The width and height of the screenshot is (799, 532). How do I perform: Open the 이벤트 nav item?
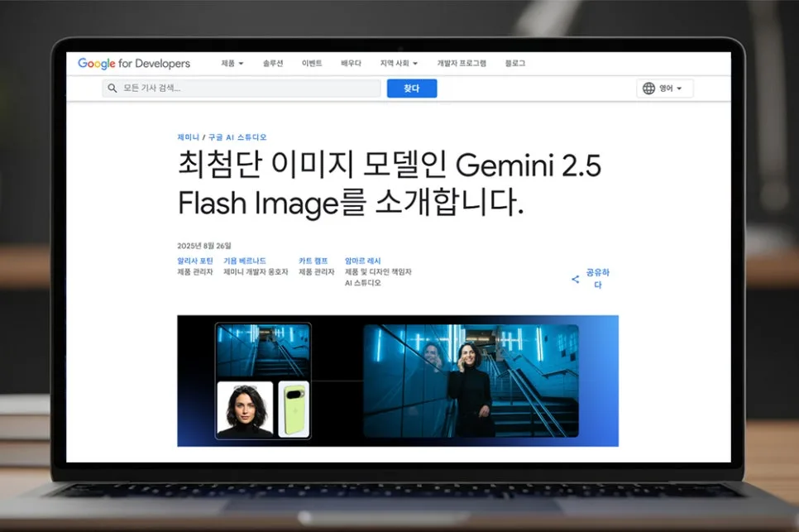pos(311,63)
